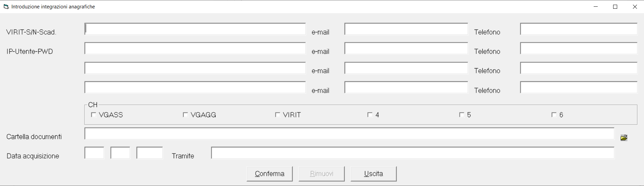Click the application icon in the title bar
644x186 pixels.
[6, 7]
